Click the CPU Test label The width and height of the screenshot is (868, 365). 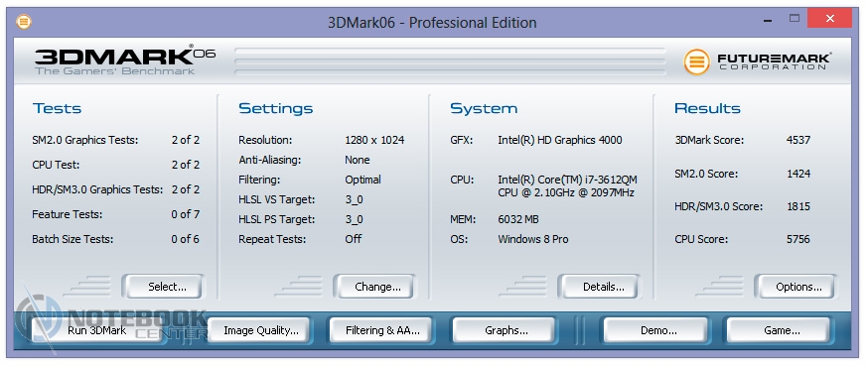click(56, 165)
